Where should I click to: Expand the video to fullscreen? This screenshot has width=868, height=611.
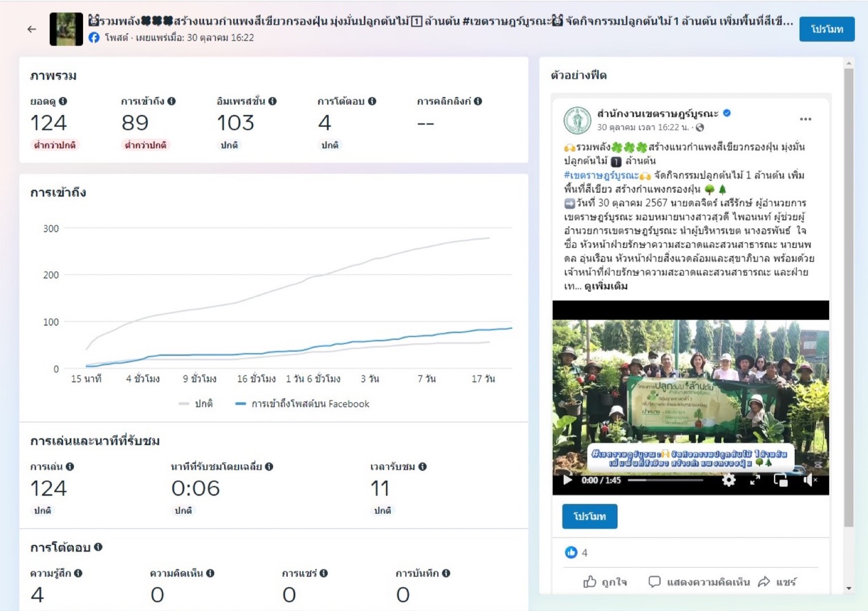coord(755,480)
